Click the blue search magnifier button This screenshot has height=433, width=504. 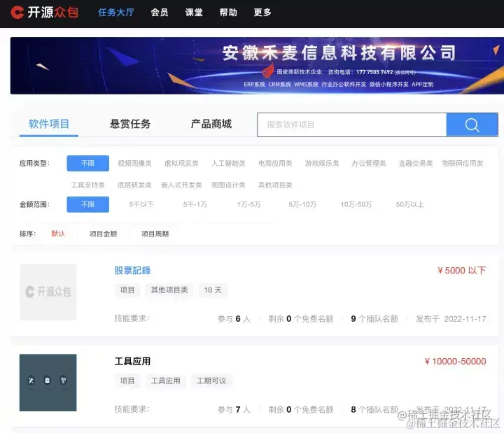click(x=472, y=125)
